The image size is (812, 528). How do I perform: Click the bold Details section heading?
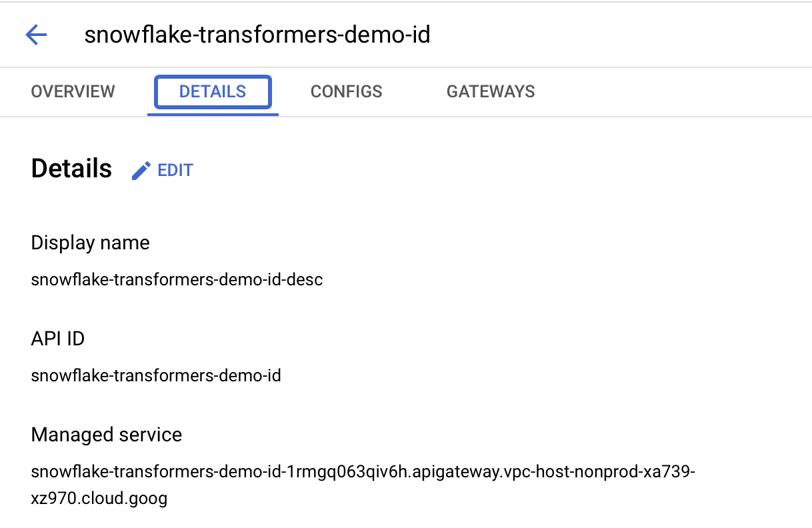pyautogui.click(x=71, y=169)
